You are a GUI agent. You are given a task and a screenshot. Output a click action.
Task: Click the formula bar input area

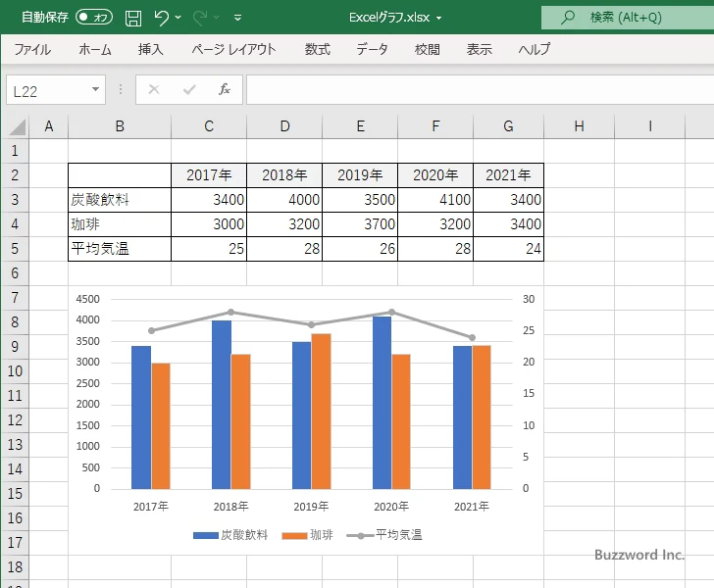click(x=481, y=89)
